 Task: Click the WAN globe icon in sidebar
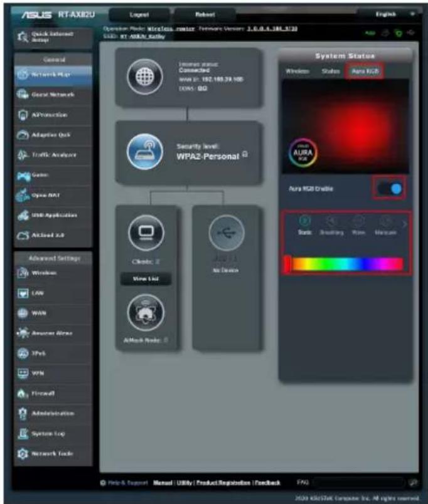[23, 313]
